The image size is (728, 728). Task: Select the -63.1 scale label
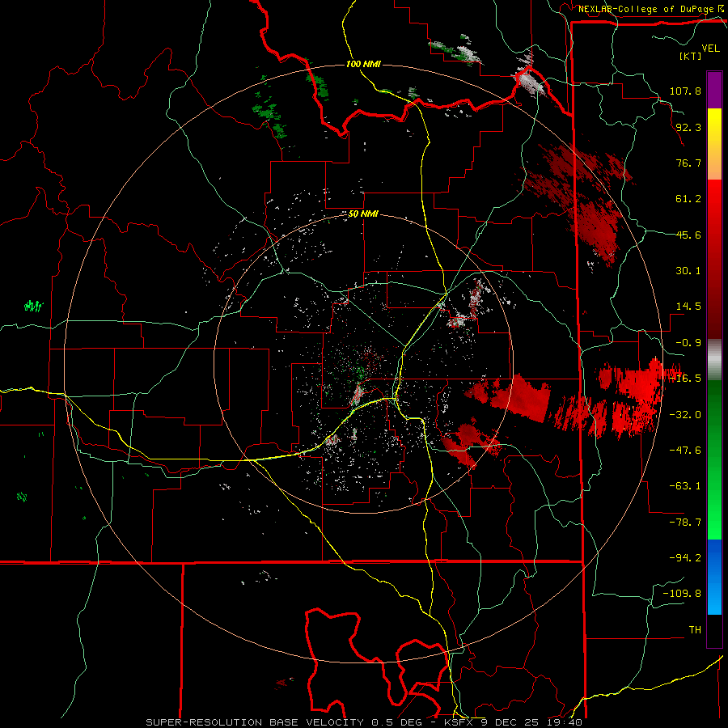pyautogui.click(x=685, y=486)
